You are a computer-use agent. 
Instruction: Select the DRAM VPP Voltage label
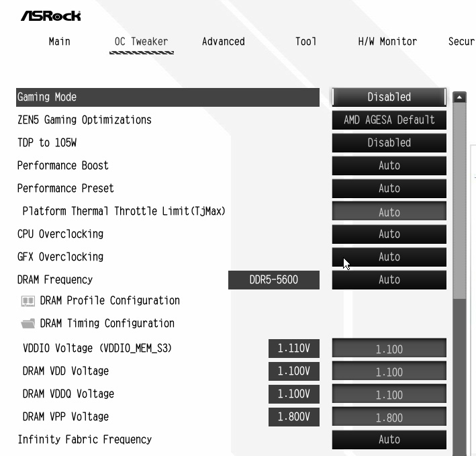click(66, 417)
